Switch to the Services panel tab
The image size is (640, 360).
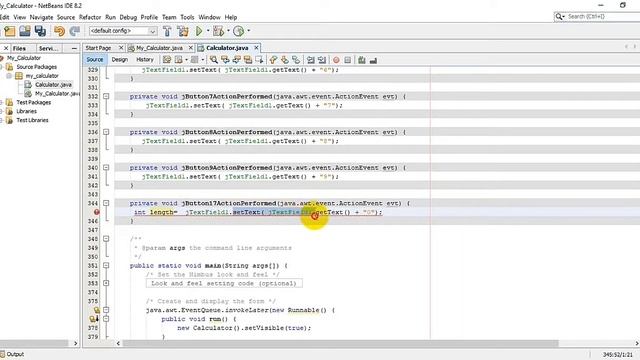[x=49, y=48]
